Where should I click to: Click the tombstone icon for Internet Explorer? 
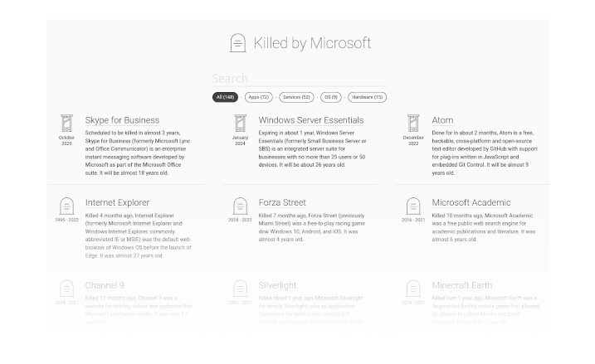pos(66,206)
